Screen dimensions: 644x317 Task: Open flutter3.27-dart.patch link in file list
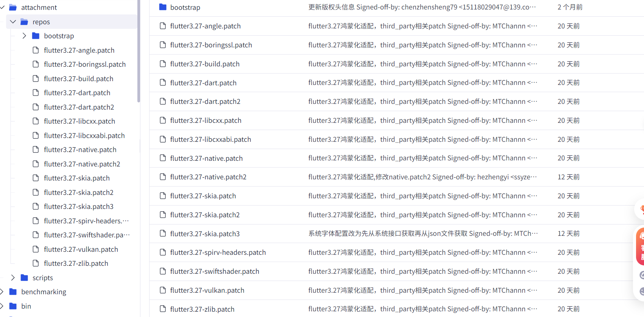203,83
